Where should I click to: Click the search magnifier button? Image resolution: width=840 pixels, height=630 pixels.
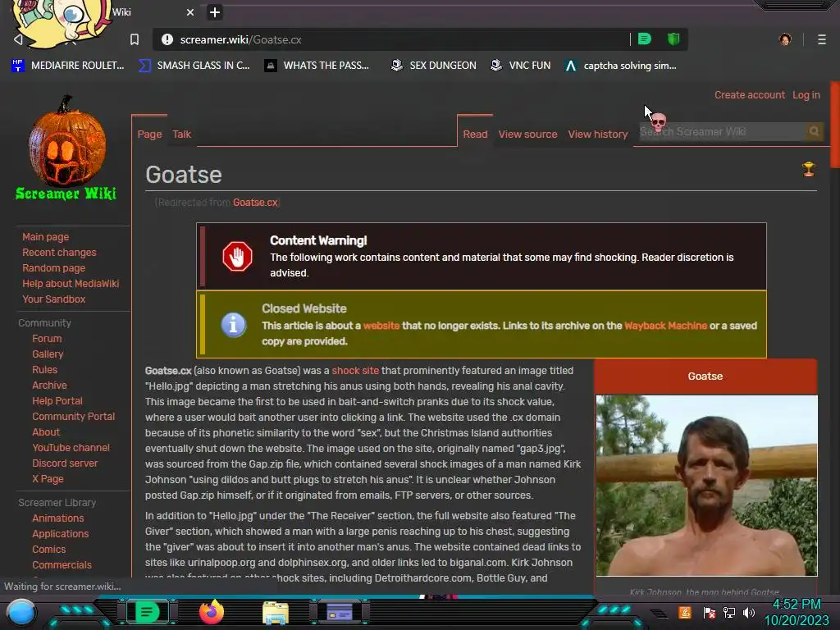(814, 131)
